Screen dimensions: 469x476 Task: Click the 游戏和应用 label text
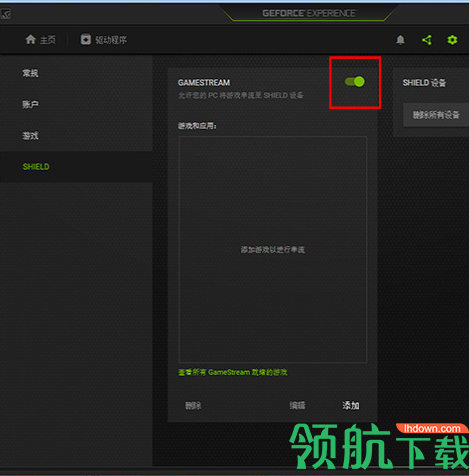click(197, 126)
